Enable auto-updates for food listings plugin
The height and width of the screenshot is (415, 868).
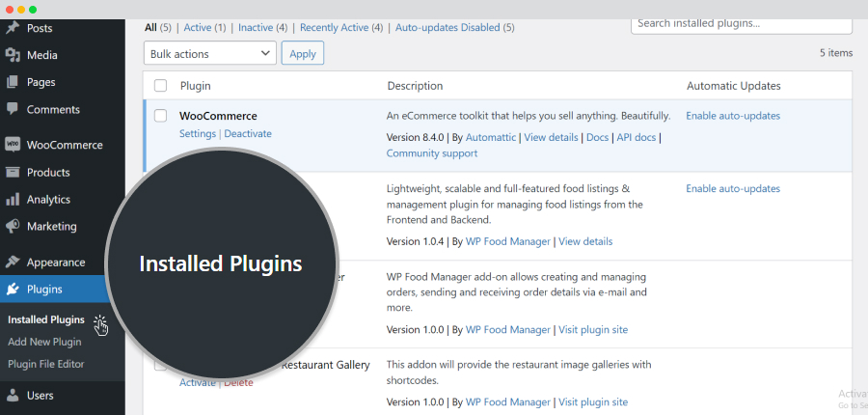point(733,188)
